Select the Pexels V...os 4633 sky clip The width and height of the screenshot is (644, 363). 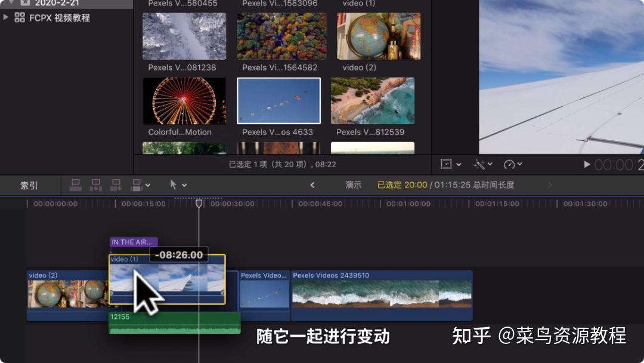pyautogui.click(x=279, y=101)
